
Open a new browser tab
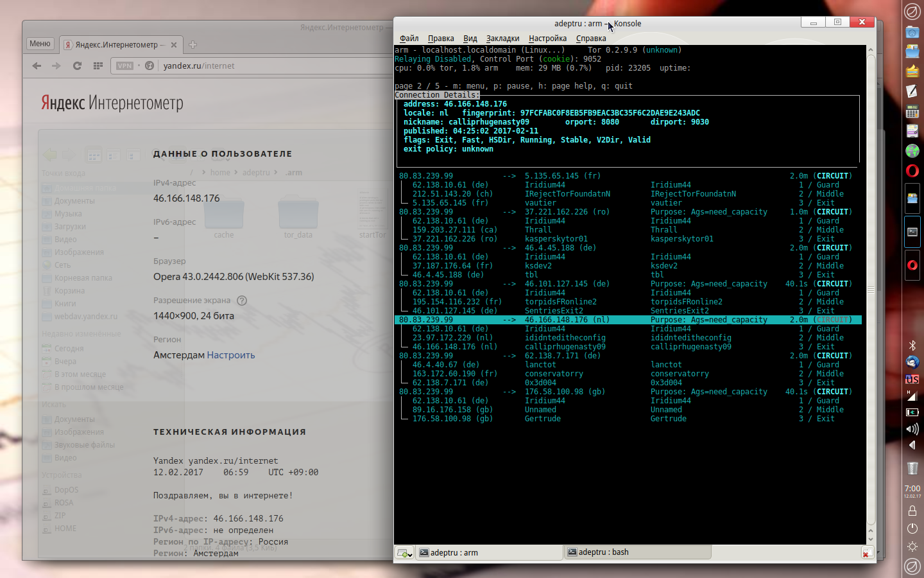[193, 45]
